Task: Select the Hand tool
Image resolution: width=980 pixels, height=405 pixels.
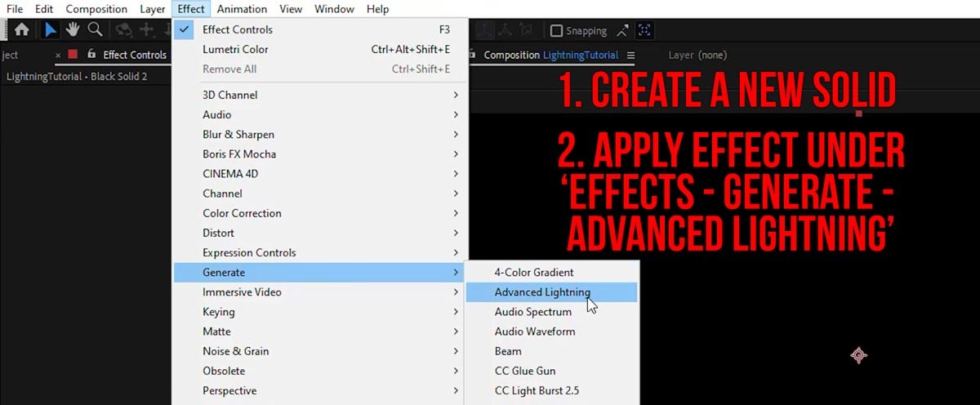Action: coord(73,30)
